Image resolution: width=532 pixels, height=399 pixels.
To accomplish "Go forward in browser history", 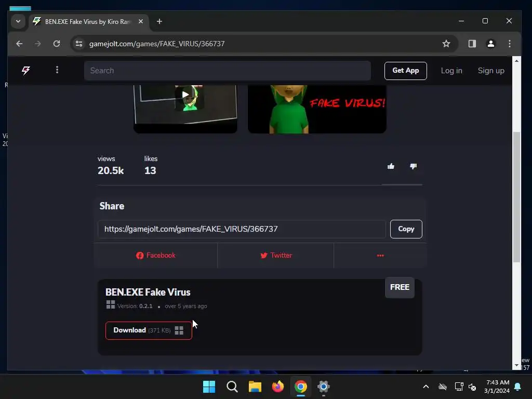I will click(x=37, y=44).
